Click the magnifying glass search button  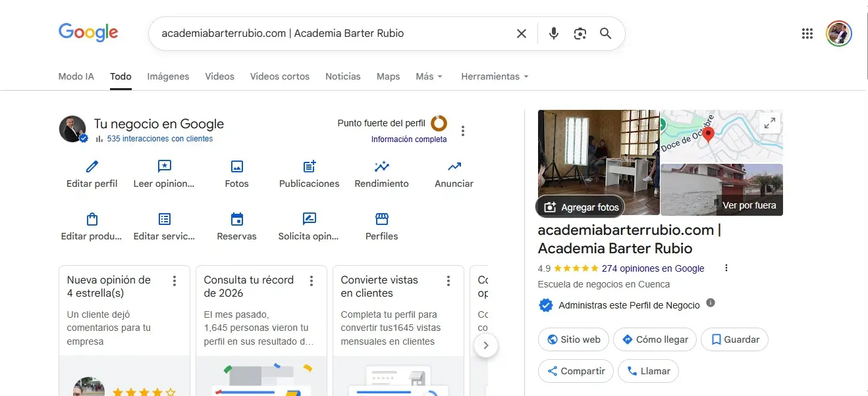(x=606, y=34)
